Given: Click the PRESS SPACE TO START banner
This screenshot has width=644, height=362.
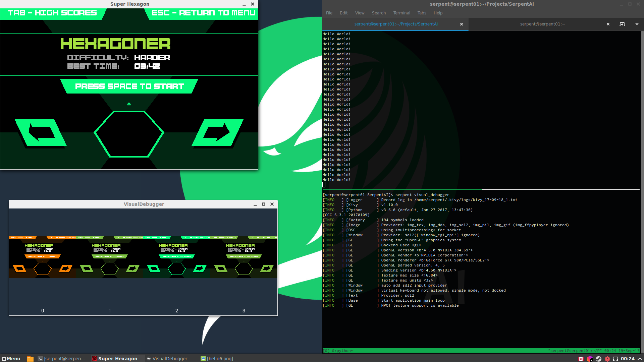Looking at the screenshot, I should pos(130,86).
